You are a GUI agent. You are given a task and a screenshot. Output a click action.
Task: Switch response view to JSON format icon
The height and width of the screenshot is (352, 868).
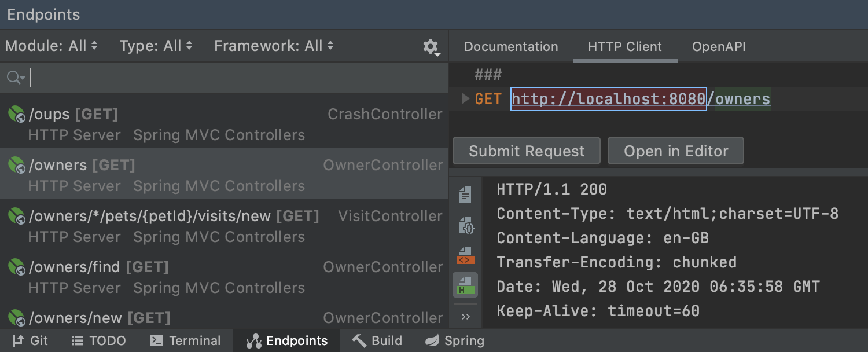[465, 225]
